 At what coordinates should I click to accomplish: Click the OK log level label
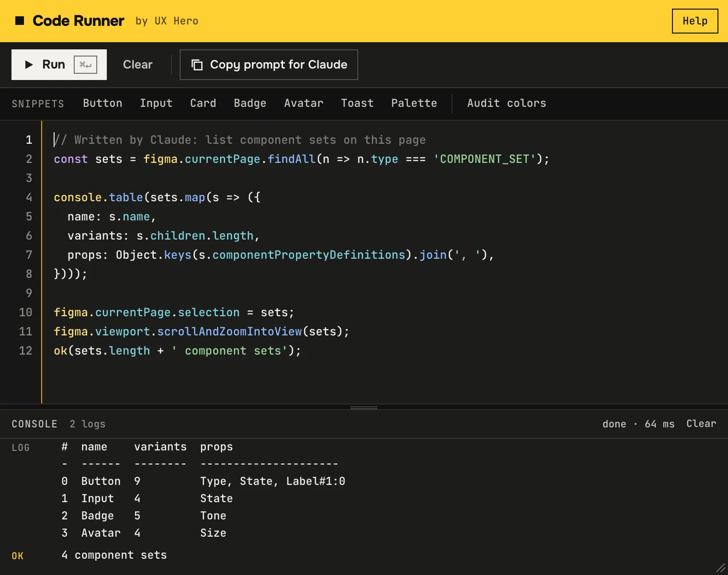(x=17, y=556)
